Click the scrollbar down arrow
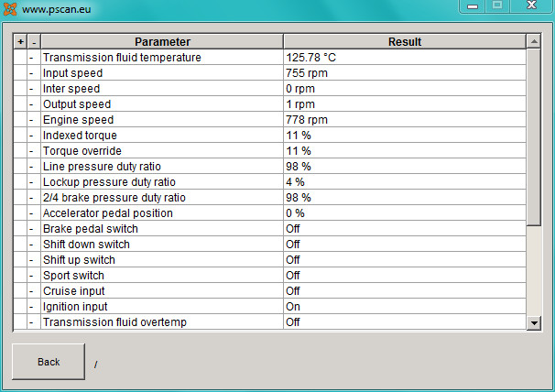The width and height of the screenshot is (555, 392). 534,323
